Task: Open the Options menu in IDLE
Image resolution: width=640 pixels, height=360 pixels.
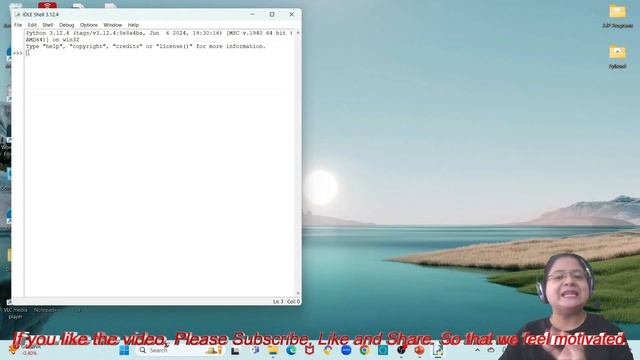Action: pos(89,25)
